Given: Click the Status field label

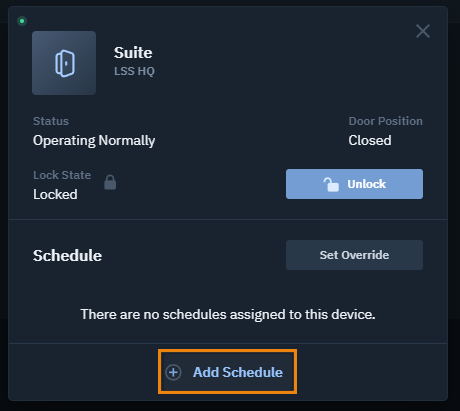Looking at the screenshot, I should (51, 121).
